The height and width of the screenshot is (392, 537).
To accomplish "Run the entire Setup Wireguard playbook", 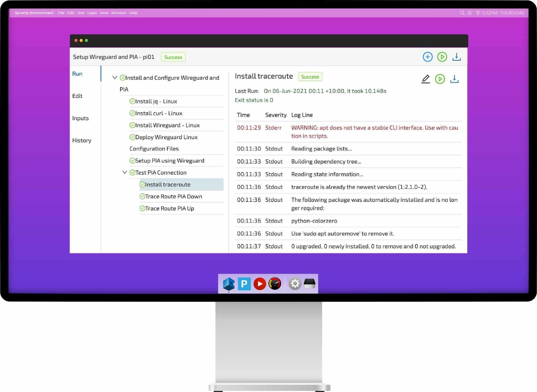I will pos(442,57).
